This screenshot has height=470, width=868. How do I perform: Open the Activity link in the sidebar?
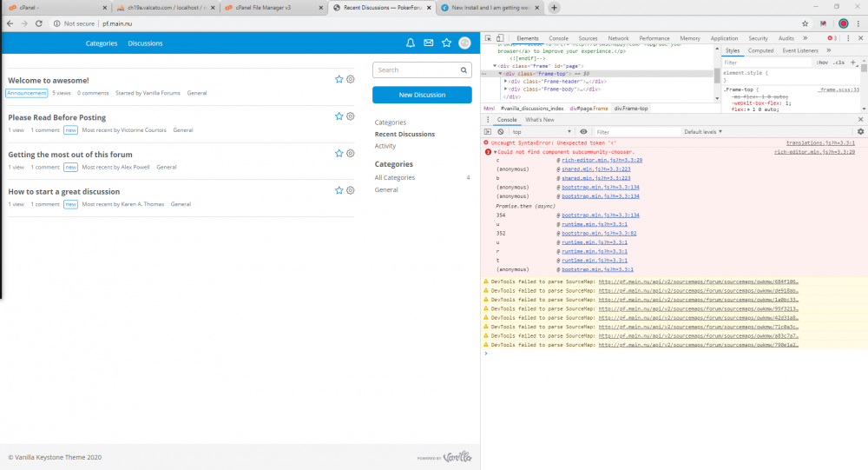385,146
